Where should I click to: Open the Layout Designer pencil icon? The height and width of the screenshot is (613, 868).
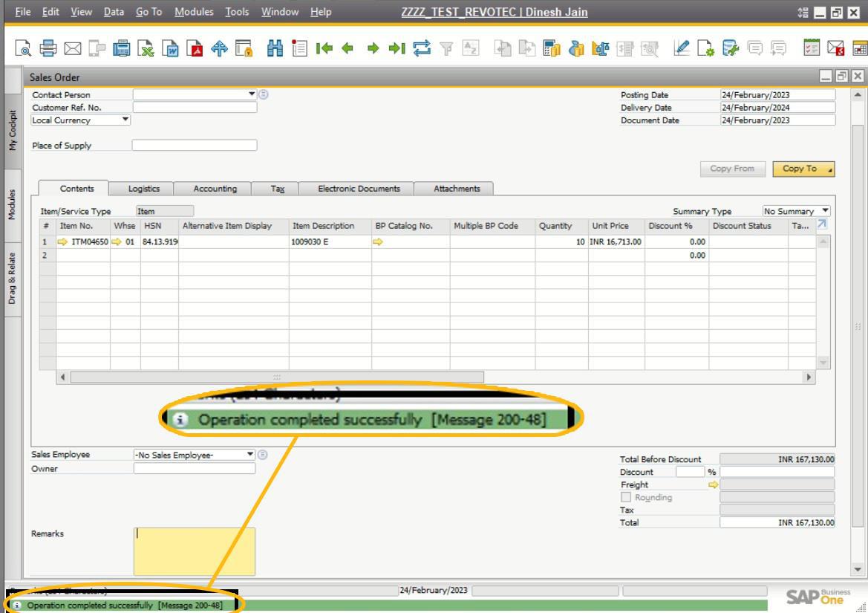coord(682,48)
